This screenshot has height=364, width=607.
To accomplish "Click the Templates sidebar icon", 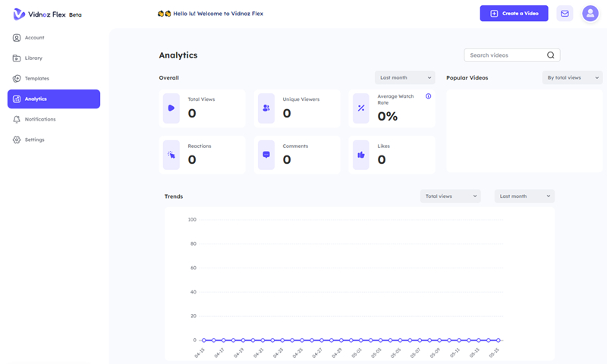I will coord(17,79).
